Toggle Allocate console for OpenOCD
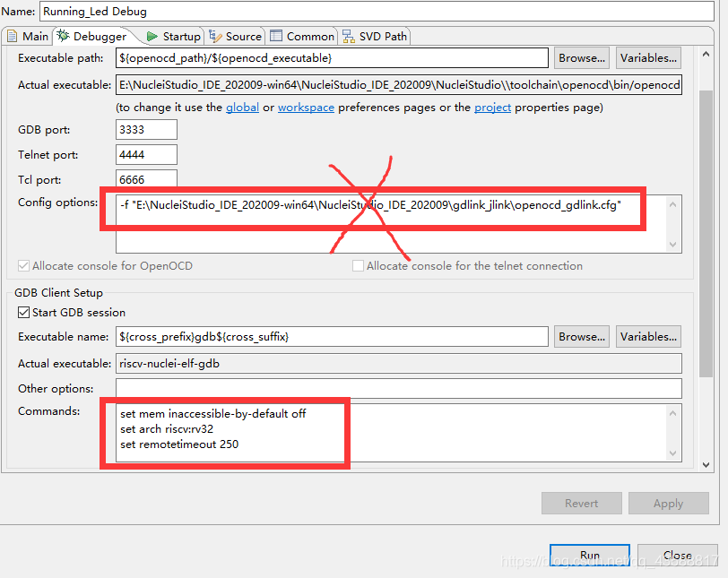The width and height of the screenshot is (728, 578). pyautogui.click(x=23, y=266)
